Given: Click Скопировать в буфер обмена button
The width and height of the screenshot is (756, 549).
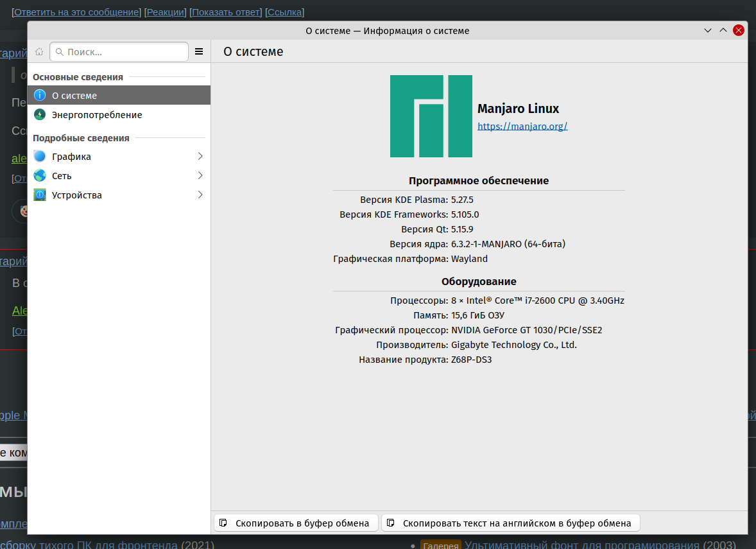Looking at the screenshot, I should coord(296,523).
